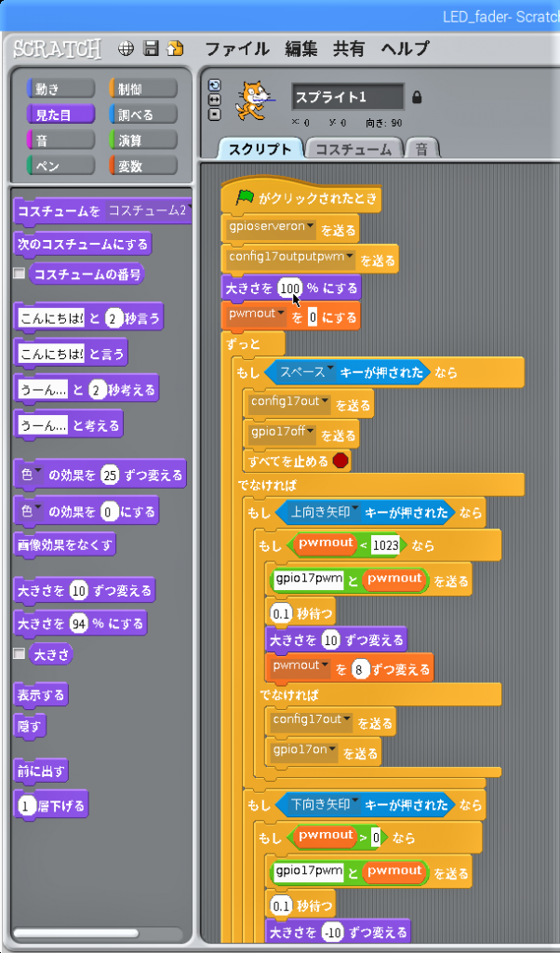560x953 pixels.
Task: Select the no-rotation style button
Action: click(x=214, y=114)
